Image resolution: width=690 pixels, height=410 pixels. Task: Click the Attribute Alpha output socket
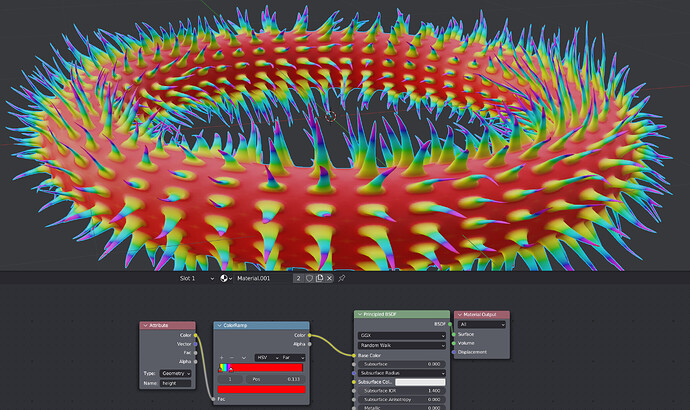click(x=196, y=362)
